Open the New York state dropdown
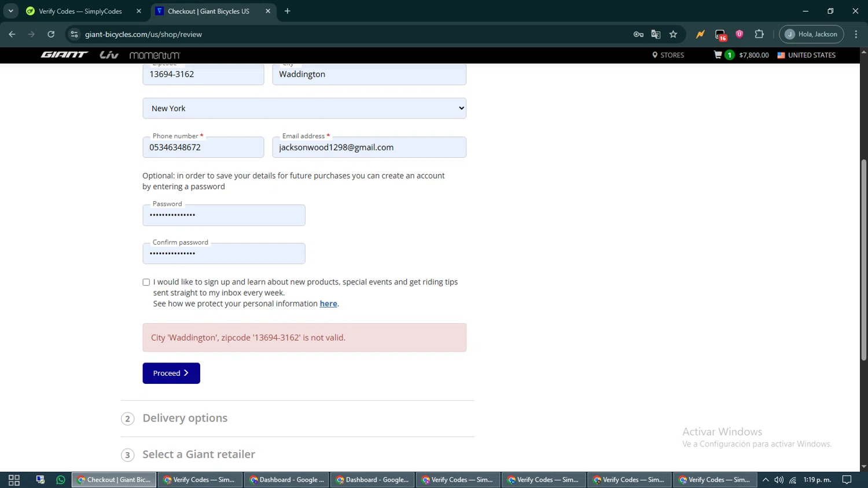This screenshot has height=488, width=868. [304, 108]
